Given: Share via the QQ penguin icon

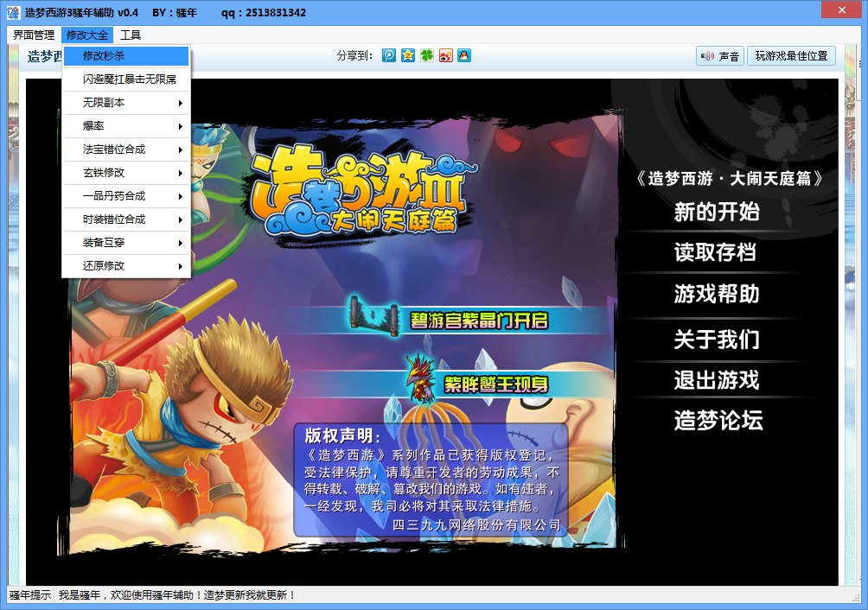Looking at the screenshot, I should click(464, 55).
